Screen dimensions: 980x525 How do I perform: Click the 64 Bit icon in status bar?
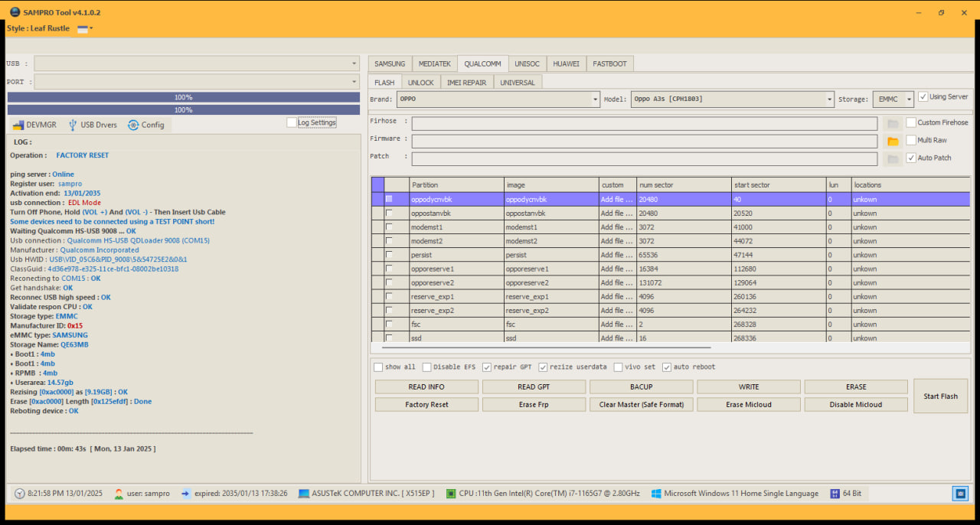coord(835,494)
